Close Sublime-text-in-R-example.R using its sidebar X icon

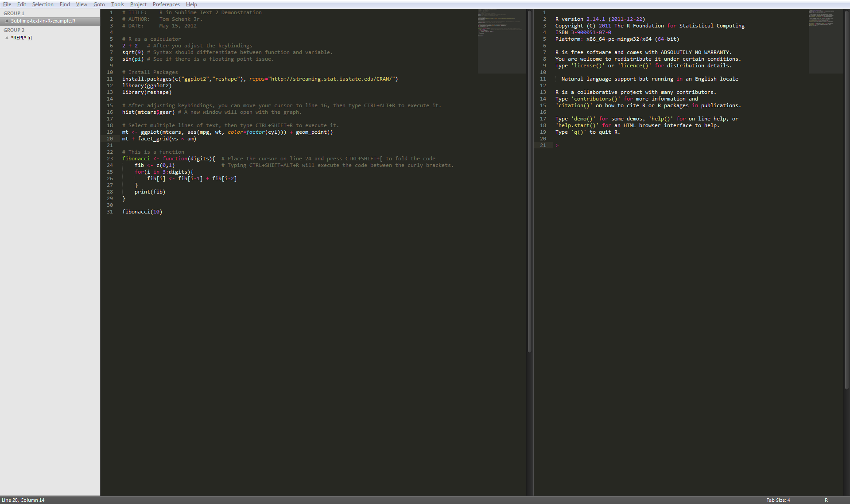pos(7,21)
